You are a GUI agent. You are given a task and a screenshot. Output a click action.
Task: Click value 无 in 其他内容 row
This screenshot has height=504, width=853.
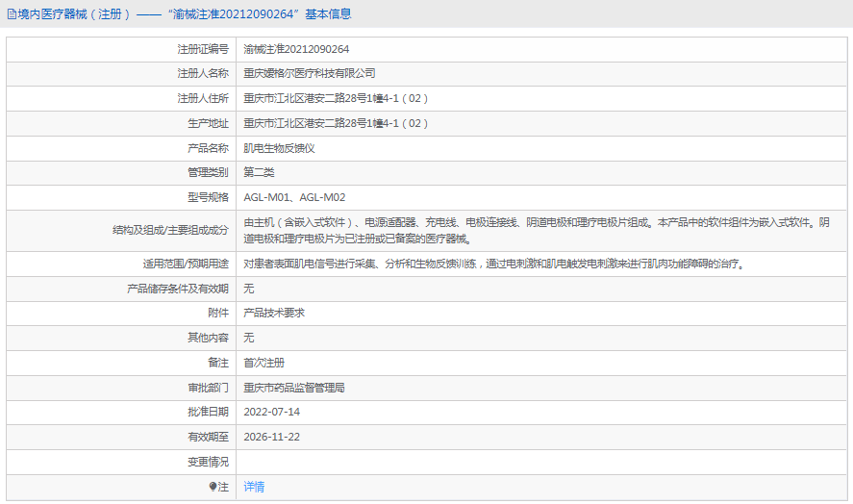[x=249, y=338]
